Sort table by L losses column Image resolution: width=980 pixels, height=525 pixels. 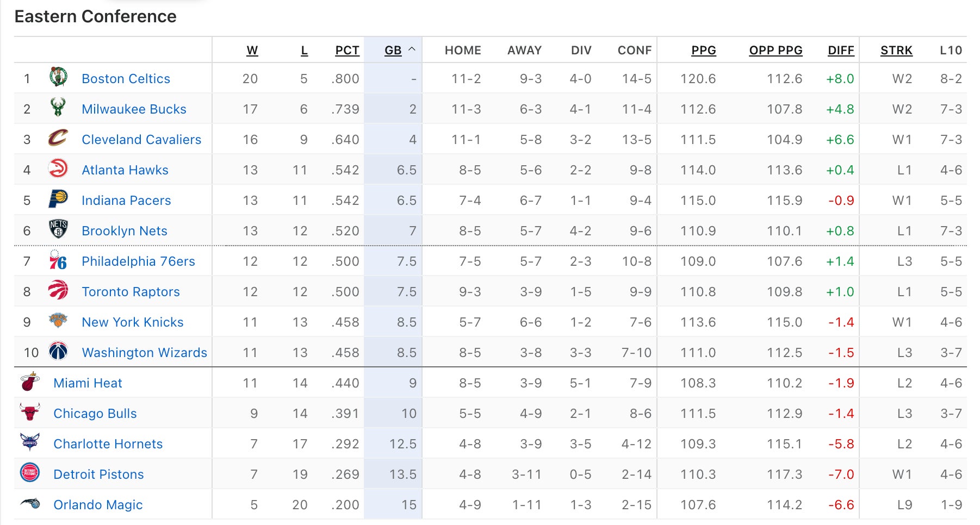[305, 51]
